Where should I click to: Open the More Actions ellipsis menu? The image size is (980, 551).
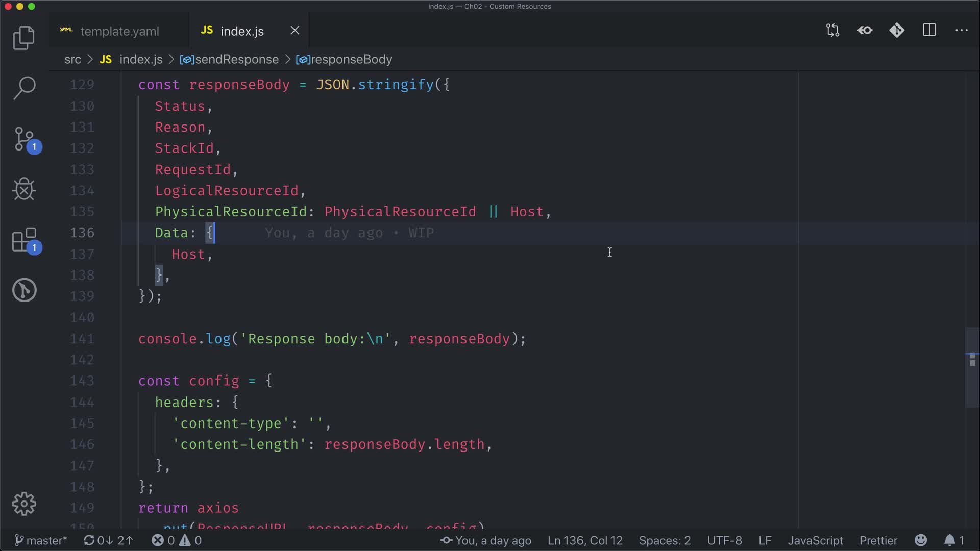click(x=962, y=31)
